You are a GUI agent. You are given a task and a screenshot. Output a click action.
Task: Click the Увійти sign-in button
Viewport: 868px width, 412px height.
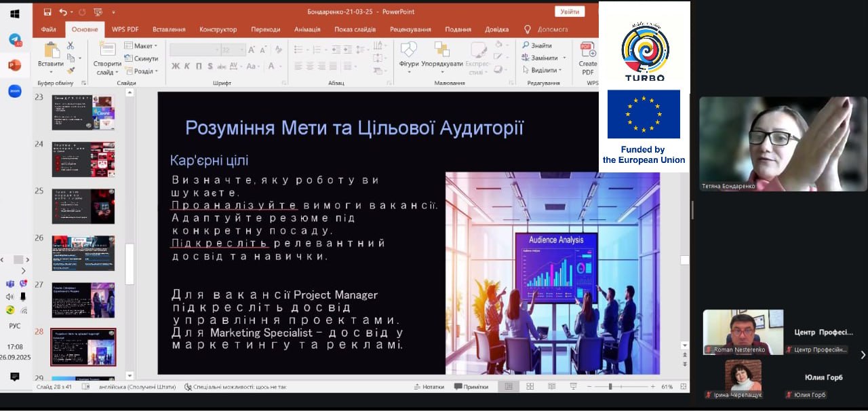[x=569, y=12]
